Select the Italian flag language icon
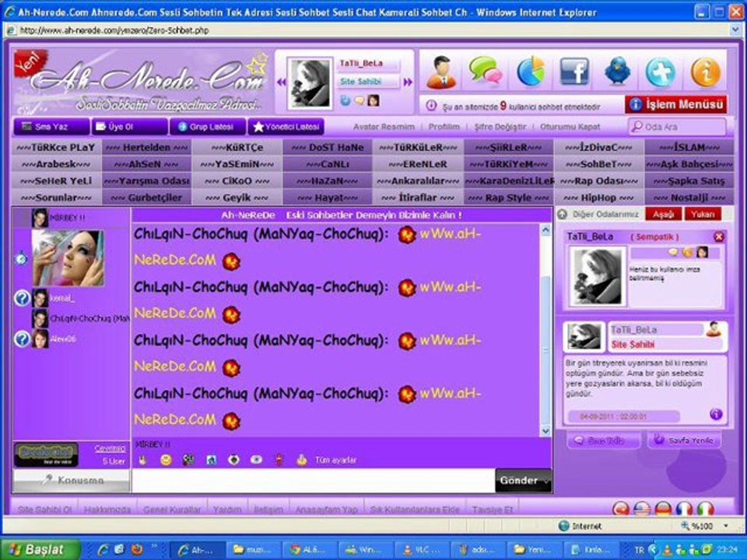747x560 pixels. click(705, 509)
